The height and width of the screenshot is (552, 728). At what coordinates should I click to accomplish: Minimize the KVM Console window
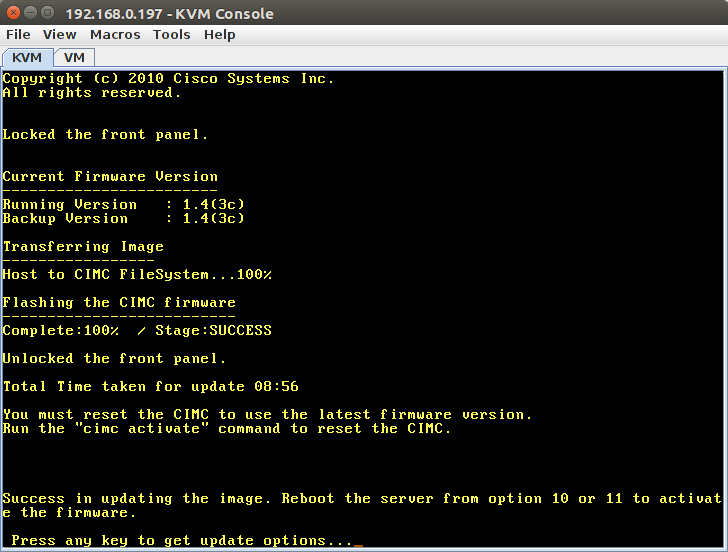[x=31, y=13]
